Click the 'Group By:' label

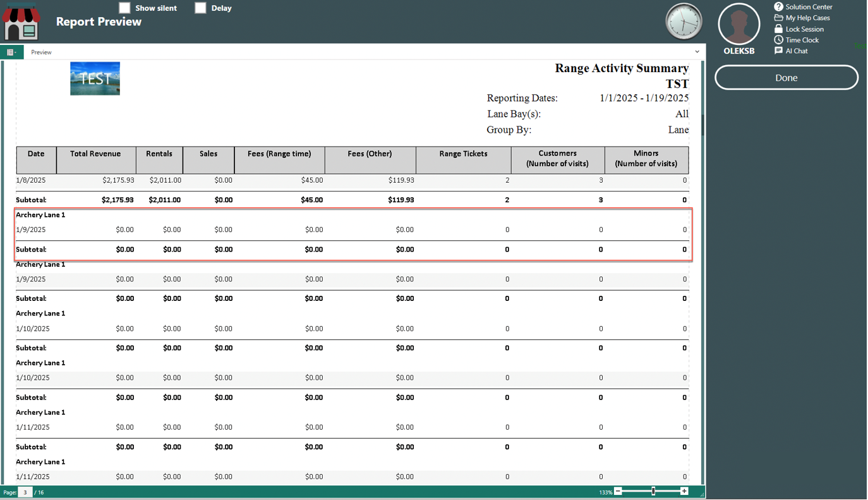coord(509,130)
